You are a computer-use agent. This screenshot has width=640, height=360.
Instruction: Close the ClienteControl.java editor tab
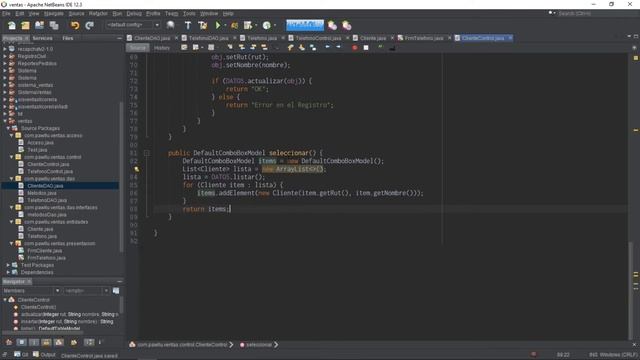[x=510, y=38]
